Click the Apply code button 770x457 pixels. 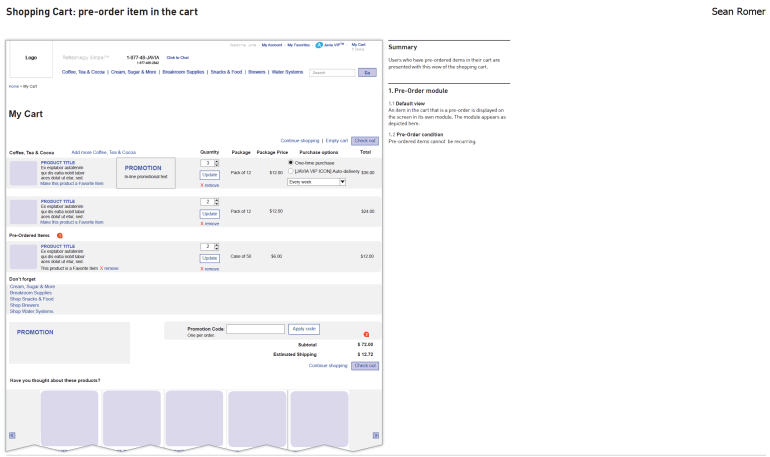[303, 328]
